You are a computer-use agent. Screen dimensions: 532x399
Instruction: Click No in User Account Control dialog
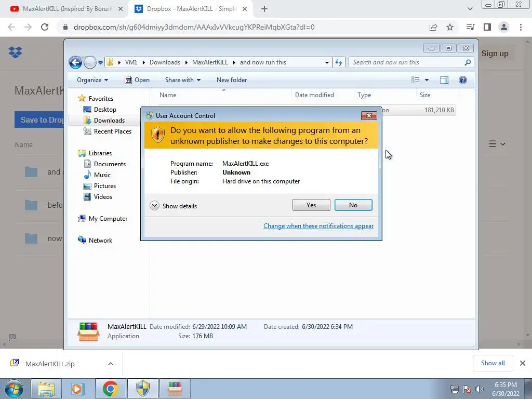tap(353, 205)
